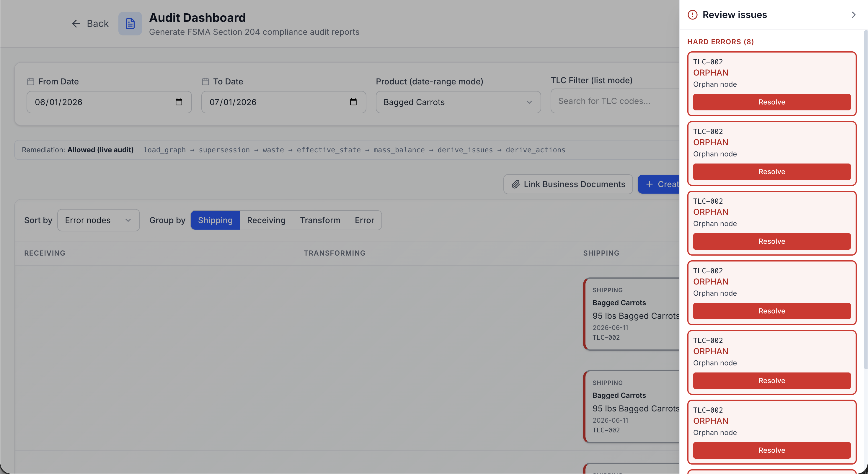Switch Group by to Error

tap(364, 220)
